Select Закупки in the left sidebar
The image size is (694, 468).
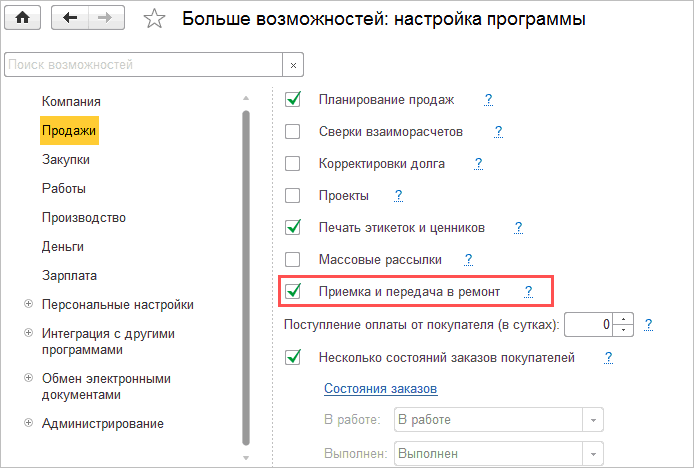click(x=66, y=159)
